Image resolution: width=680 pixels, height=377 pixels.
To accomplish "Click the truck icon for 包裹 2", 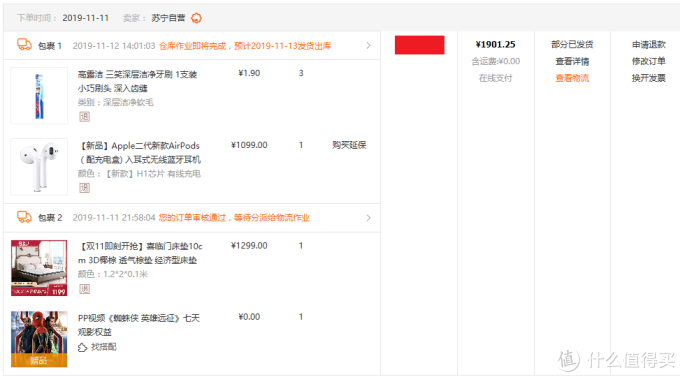I will pyautogui.click(x=24, y=217).
